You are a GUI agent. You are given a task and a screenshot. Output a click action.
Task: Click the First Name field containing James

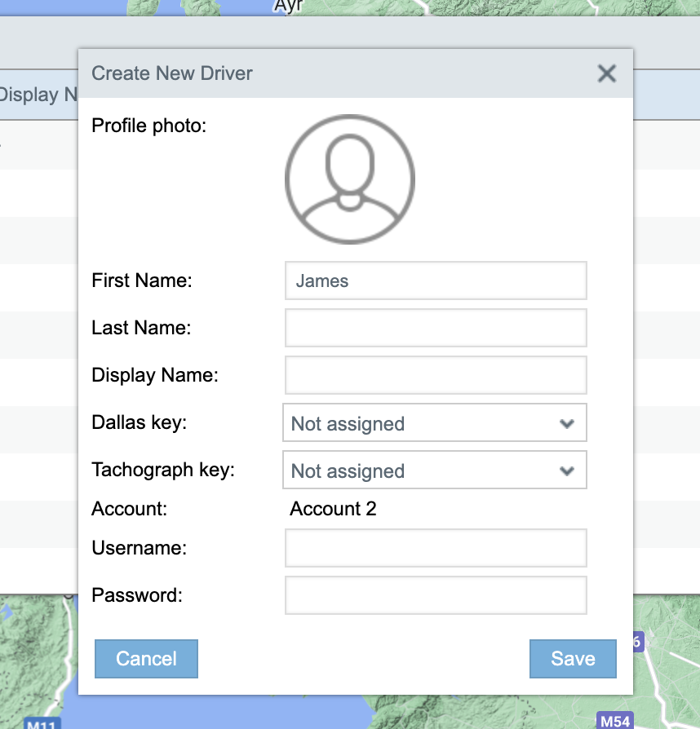(436, 281)
